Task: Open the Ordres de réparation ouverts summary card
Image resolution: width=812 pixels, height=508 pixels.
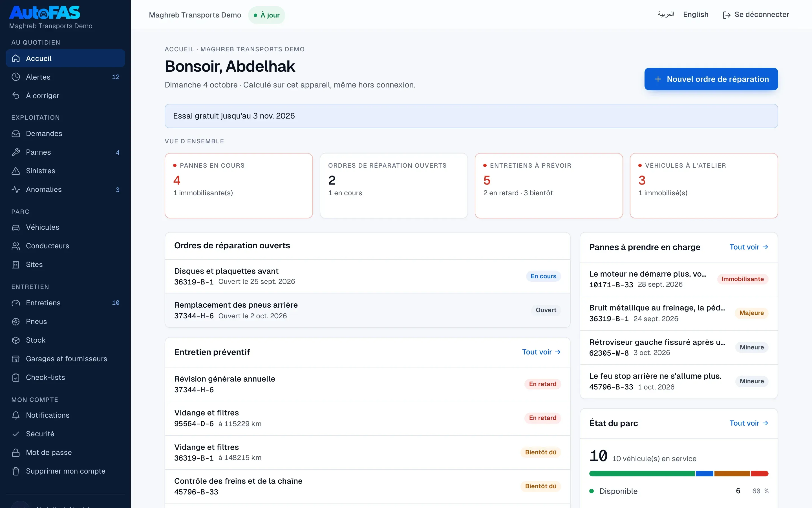Action: tap(394, 185)
